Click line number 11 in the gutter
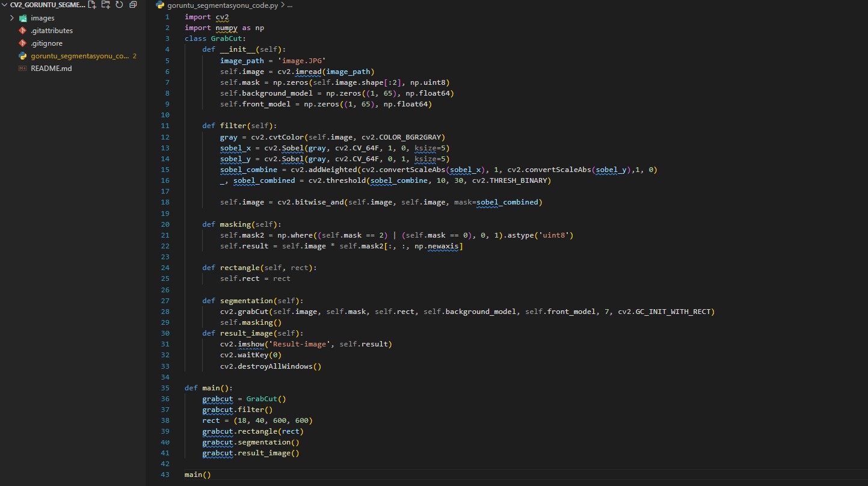The height and width of the screenshot is (486, 868). point(166,126)
